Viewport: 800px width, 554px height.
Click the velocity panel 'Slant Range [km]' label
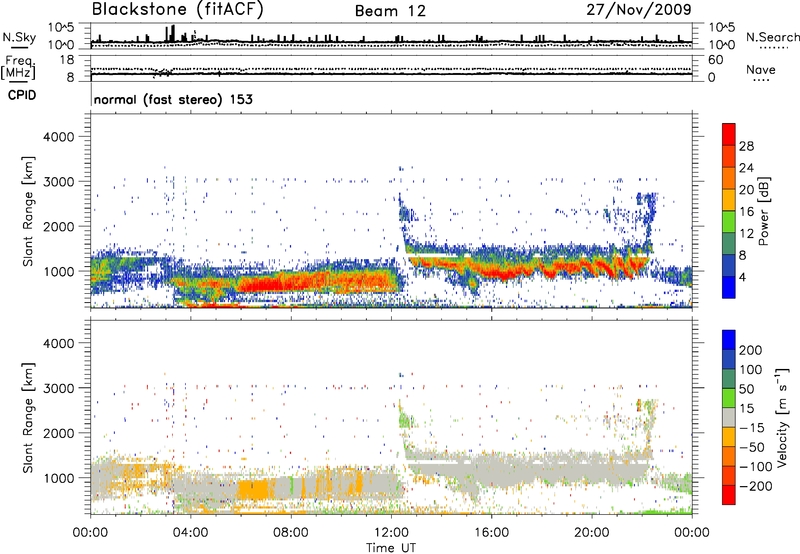[x=28, y=418]
